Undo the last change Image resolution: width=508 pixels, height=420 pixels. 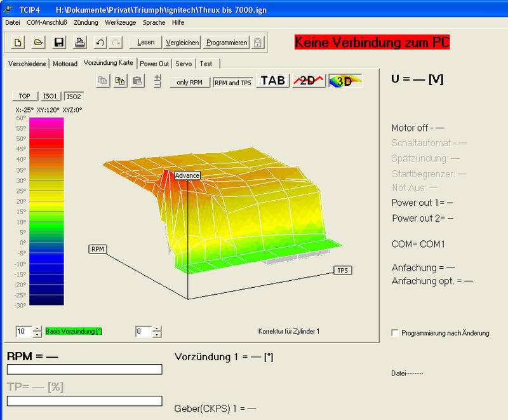tap(100, 43)
